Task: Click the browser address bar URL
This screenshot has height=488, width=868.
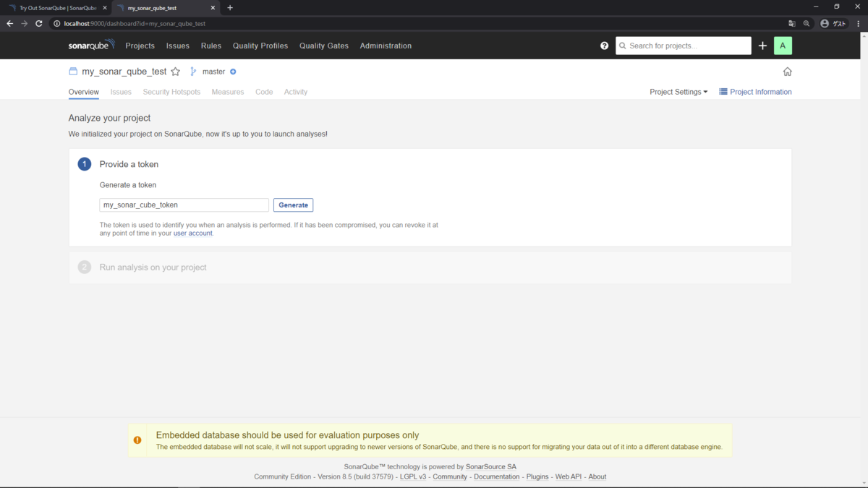Action: pos(135,24)
